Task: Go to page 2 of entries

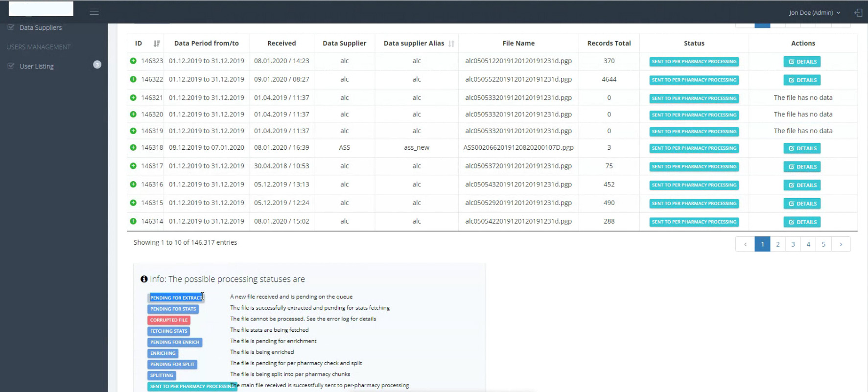Action: [x=778, y=244]
